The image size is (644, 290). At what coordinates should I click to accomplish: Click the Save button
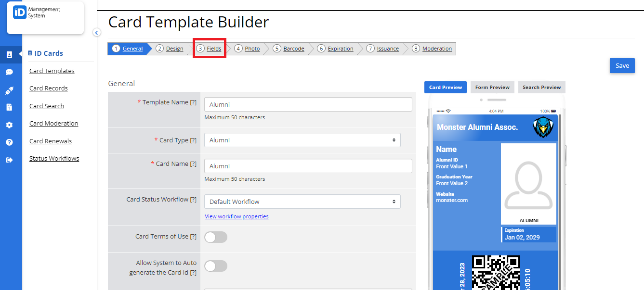pyautogui.click(x=622, y=66)
